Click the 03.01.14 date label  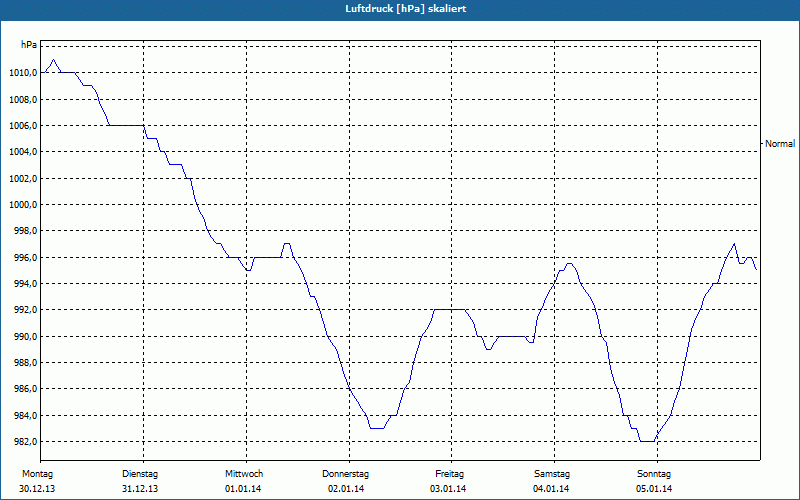coord(448,489)
